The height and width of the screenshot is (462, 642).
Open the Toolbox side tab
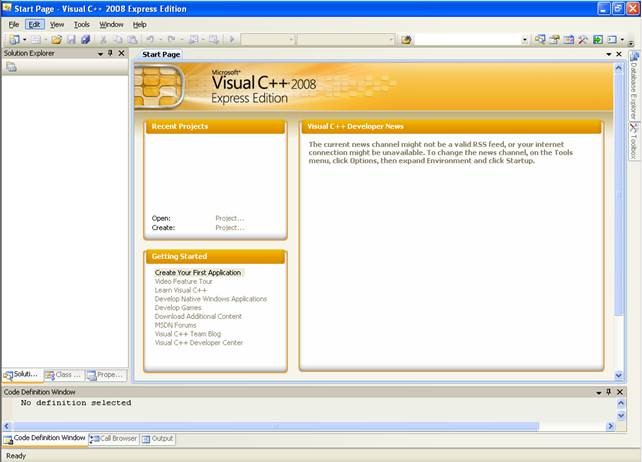(x=634, y=141)
